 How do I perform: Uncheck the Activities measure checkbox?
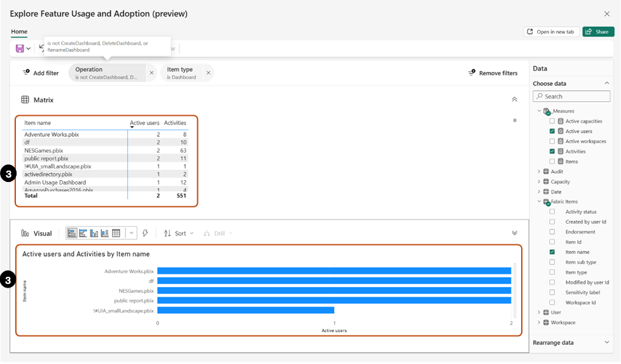[552, 151]
